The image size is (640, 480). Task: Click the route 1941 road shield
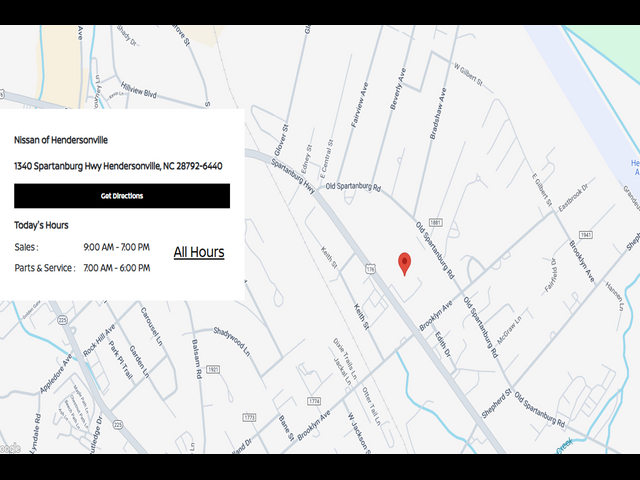coord(586,235)
